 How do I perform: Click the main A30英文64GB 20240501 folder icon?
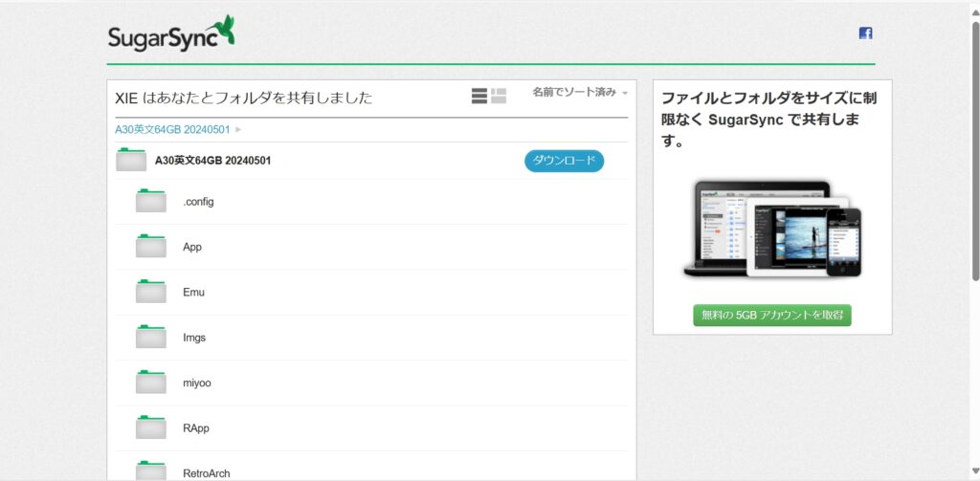[x=131, y=160]
